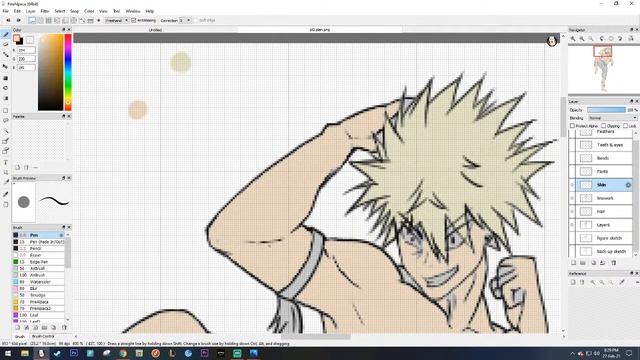Switch to the Brush Control tab
The width and height of the screenshot is (640, 360).
[x=43, y=336]
